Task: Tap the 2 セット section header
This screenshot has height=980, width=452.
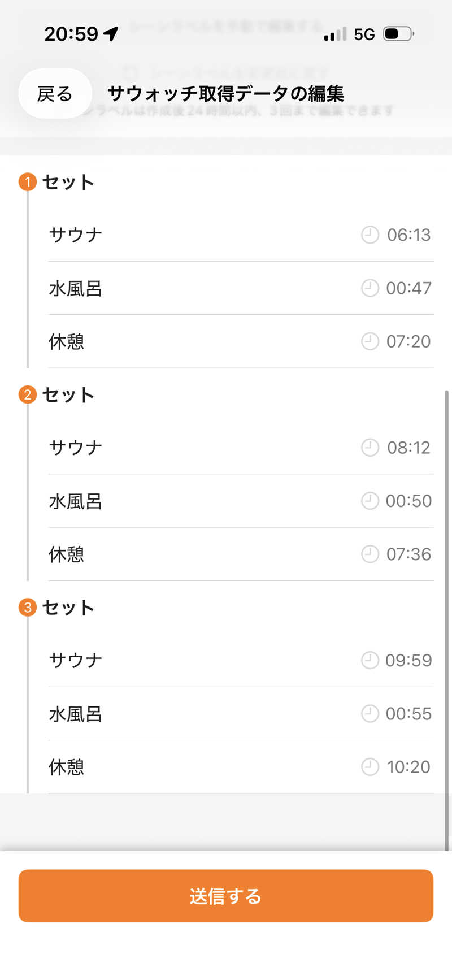Action: pyautogui.click(x=68, y=394)
